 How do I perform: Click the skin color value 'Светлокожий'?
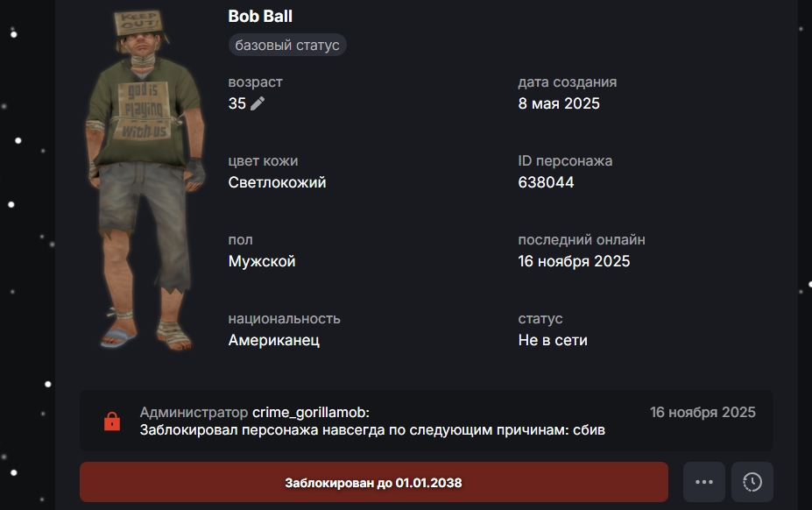click(x=277, y=182)
